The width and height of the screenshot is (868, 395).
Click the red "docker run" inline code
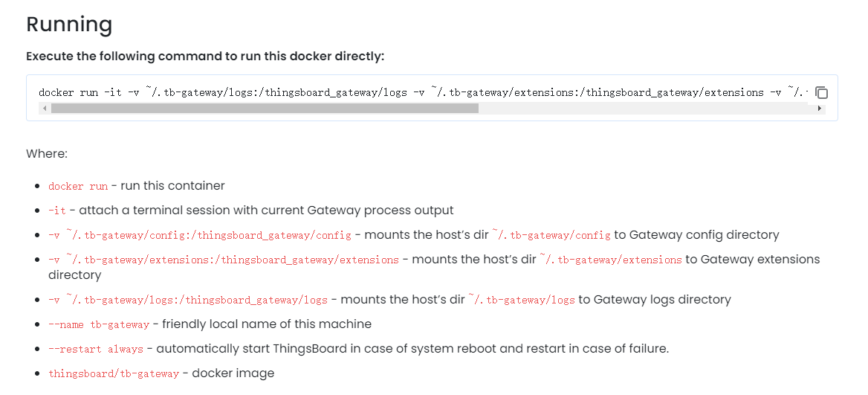(x=78, y=186)
